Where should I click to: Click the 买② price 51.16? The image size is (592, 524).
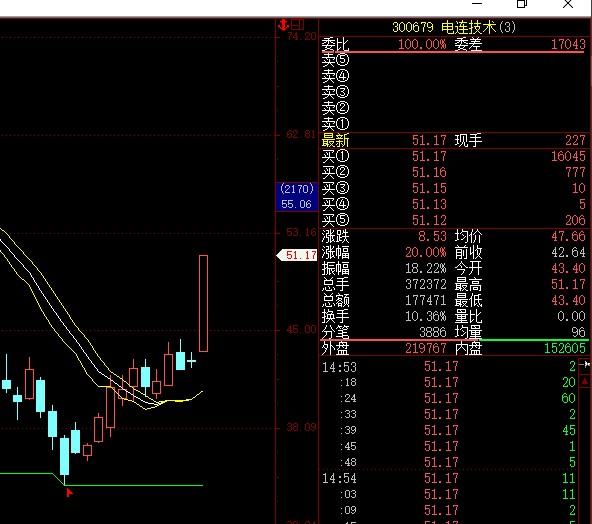(x=429, y=173)
